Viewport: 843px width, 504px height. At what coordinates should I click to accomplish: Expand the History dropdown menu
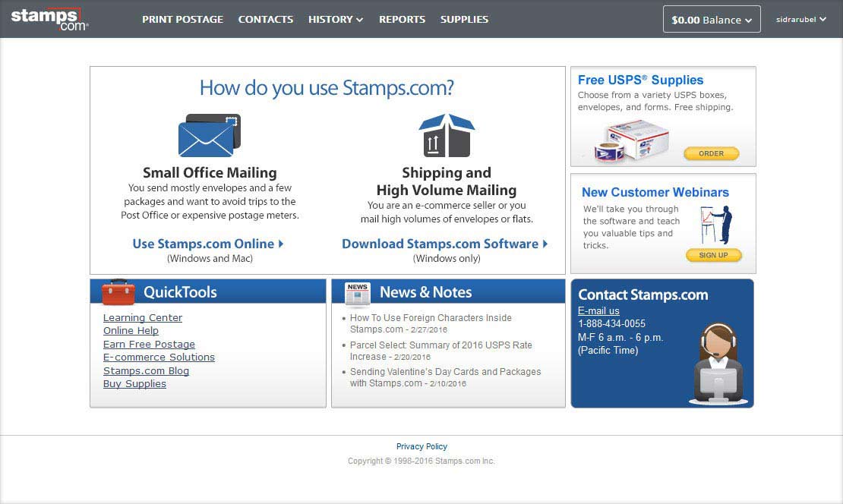pos(336,19)
